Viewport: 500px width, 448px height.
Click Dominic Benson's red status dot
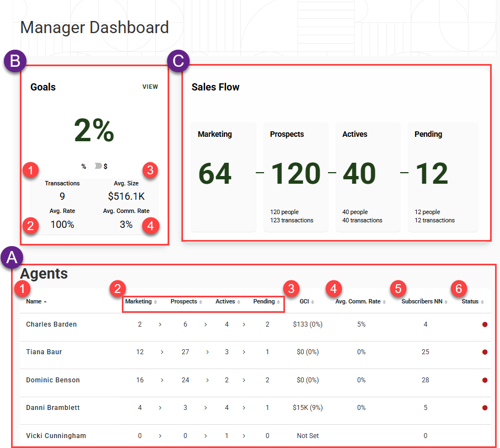pyautogui.click(x=485, y=380)
